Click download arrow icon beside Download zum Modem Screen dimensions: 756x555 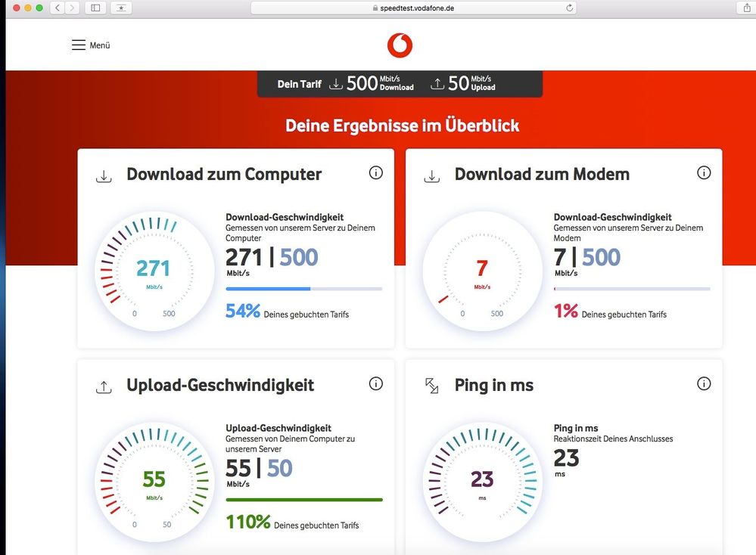click(x=431, y=176)
